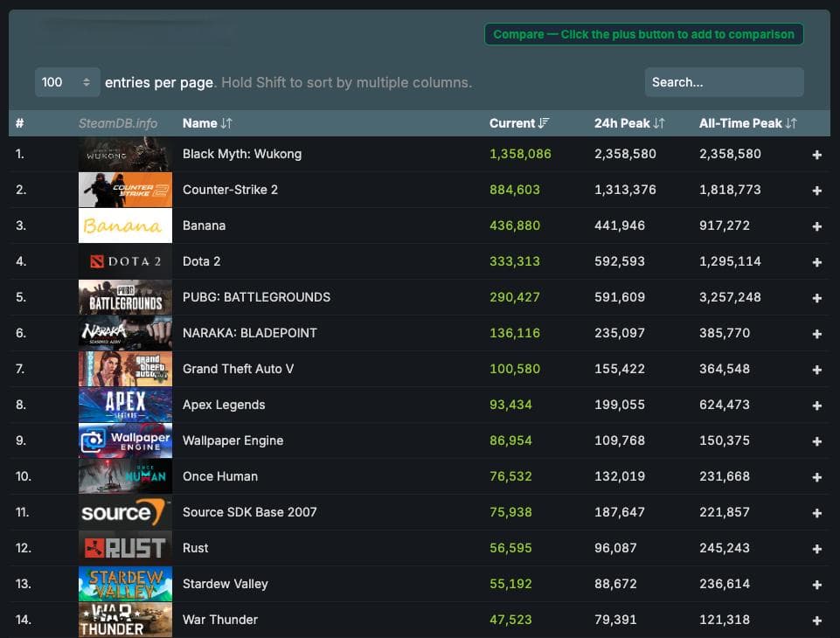Sort the table by Name column
Image resolution: width=840 pixels, height=638 pixels.
coord(207,123)
